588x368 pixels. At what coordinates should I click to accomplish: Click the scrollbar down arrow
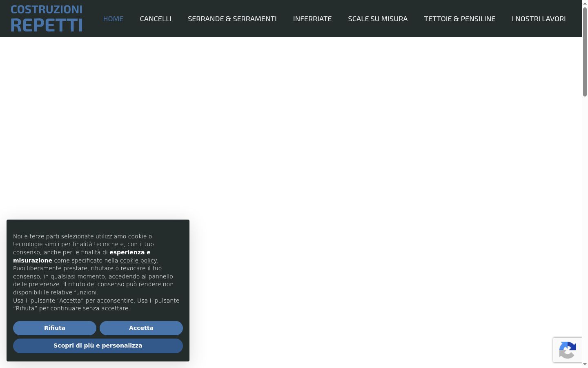coord(585,364)
